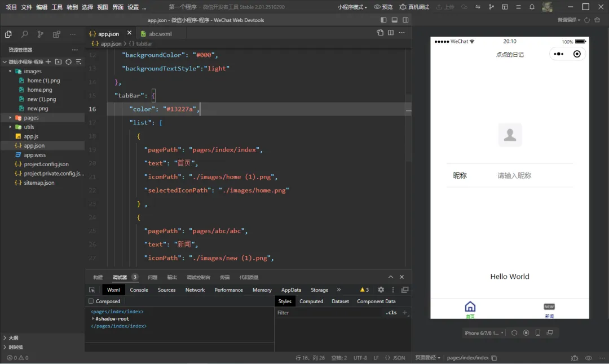Open the Source Control branch icon in sidebar
The image size is (609, 364).
point(41,34)
